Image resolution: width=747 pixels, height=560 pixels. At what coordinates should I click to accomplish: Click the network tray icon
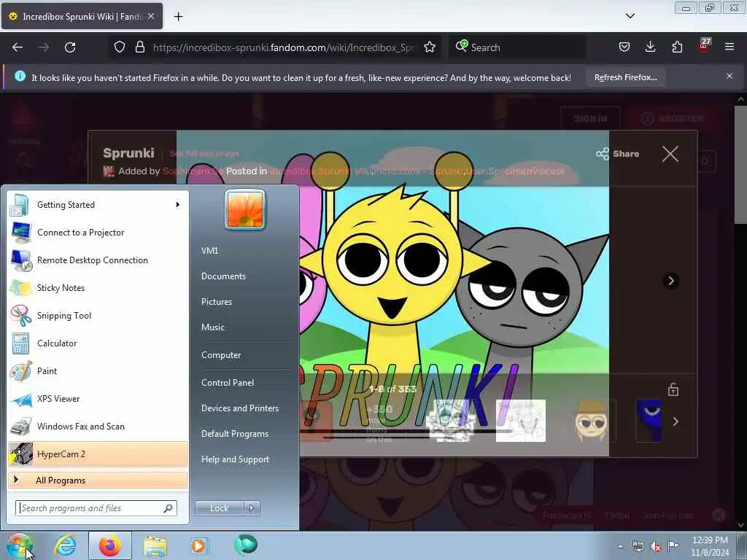638,547
